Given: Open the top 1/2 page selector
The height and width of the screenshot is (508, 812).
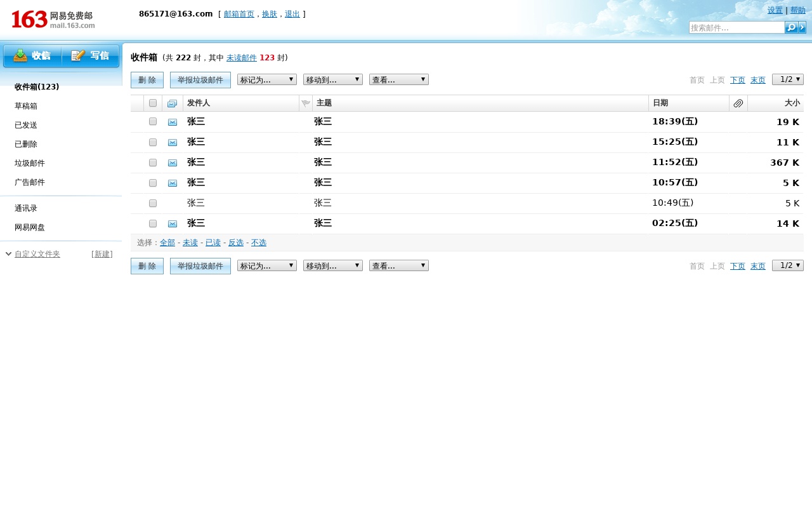Looking at the screenshot, I should coord(788,79).
